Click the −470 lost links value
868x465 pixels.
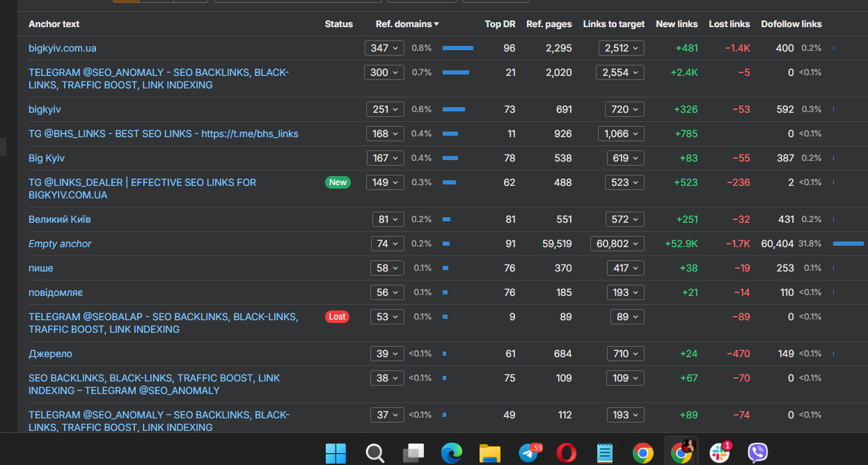(738, 354)
